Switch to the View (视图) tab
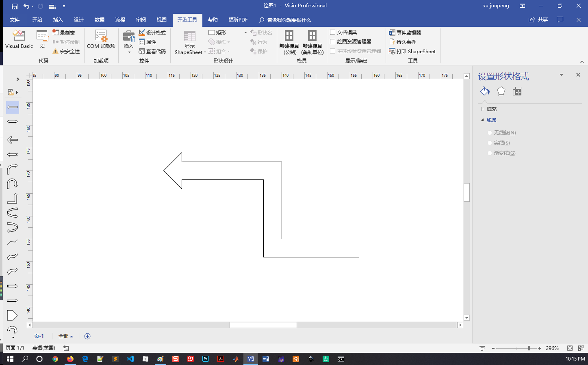The image size is (588, 365). 162,20
